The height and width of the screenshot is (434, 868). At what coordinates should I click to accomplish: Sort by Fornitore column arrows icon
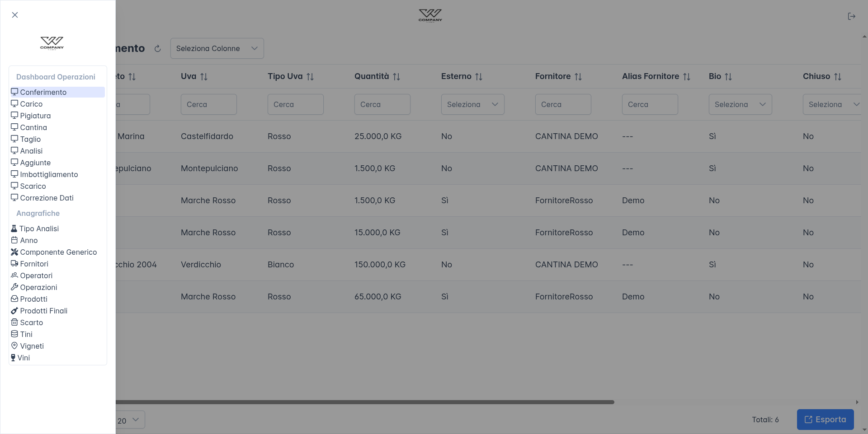tap(578, 77)
